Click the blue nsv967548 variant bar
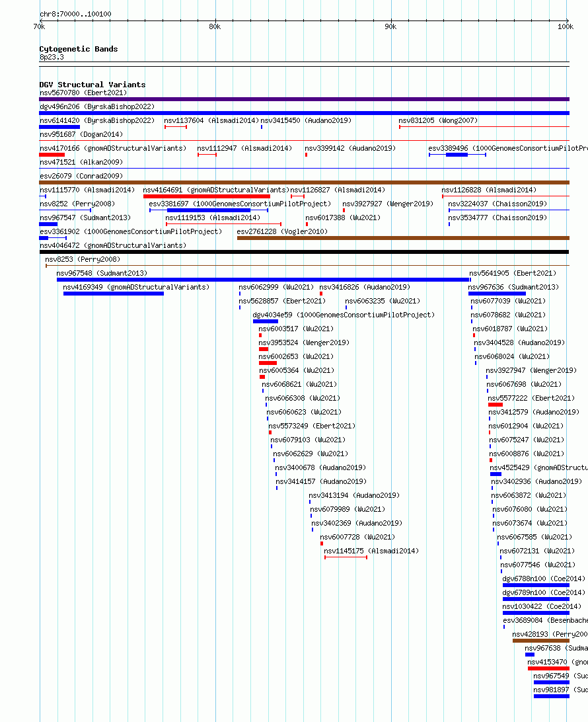 click(263, 280)
